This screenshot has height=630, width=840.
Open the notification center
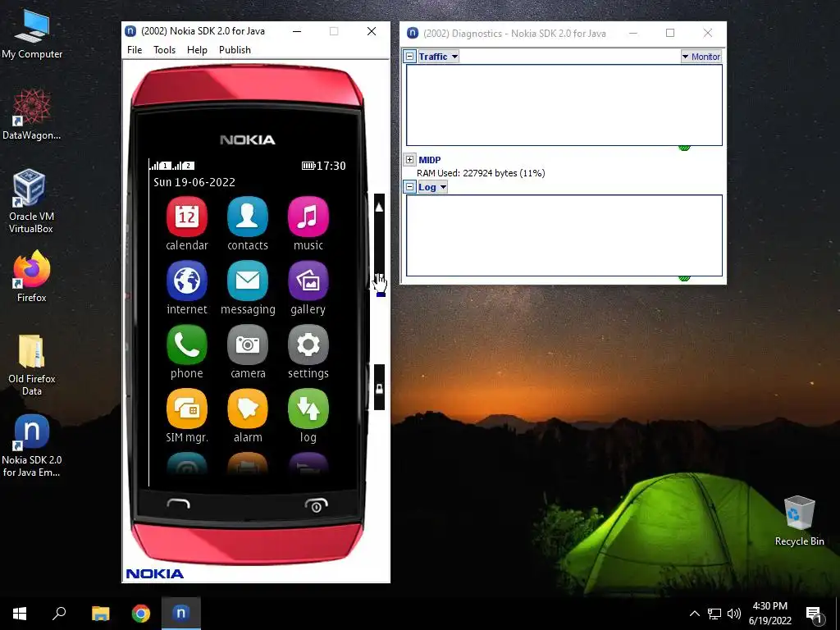pos(815,614)
